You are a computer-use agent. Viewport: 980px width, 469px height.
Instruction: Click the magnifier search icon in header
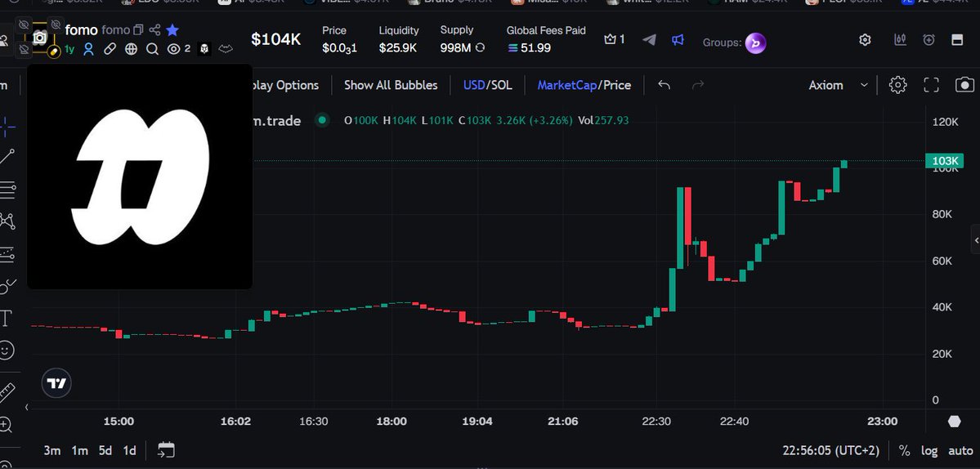coord(152,49)
